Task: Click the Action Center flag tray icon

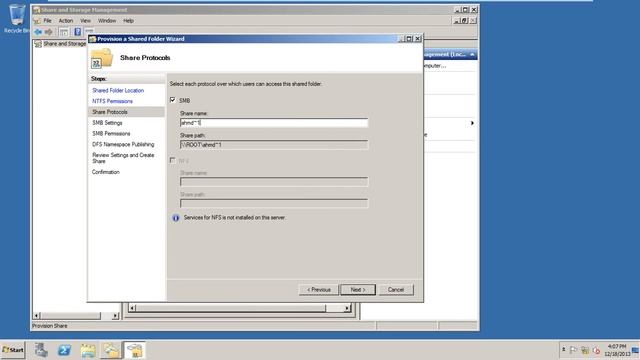Action: [573, 350]
